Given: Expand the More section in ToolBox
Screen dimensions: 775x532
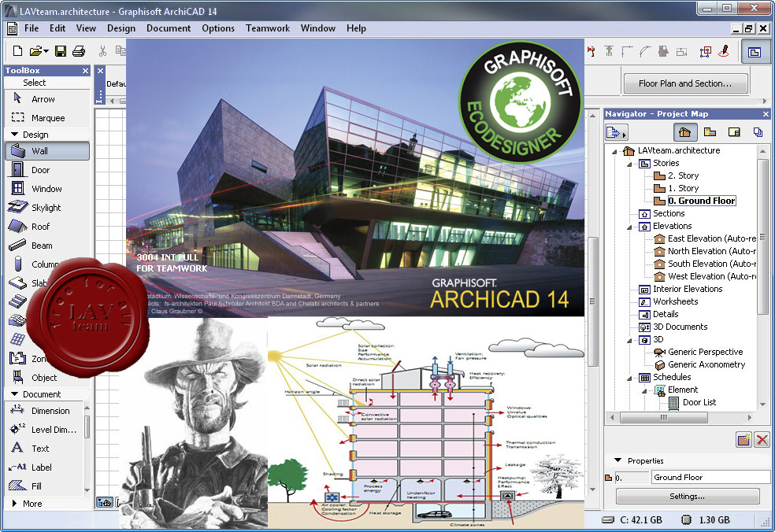Looking at the screenshot, I should pos(14,504).
